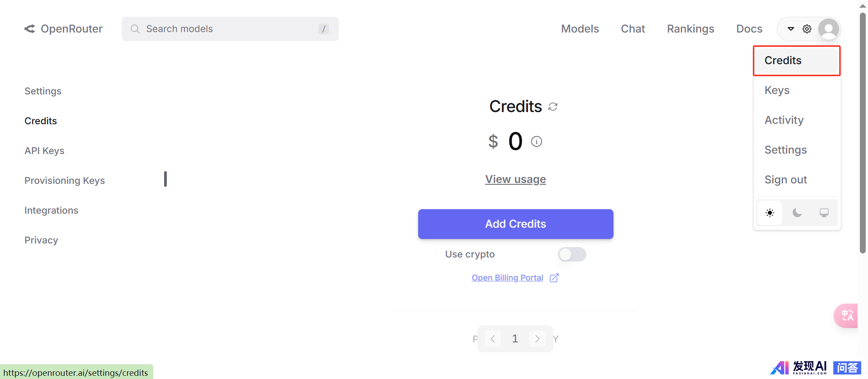Viewport: 868px width, 379px height.
Task: Refresh credits with the circular arrows icon
Action: 553,107
